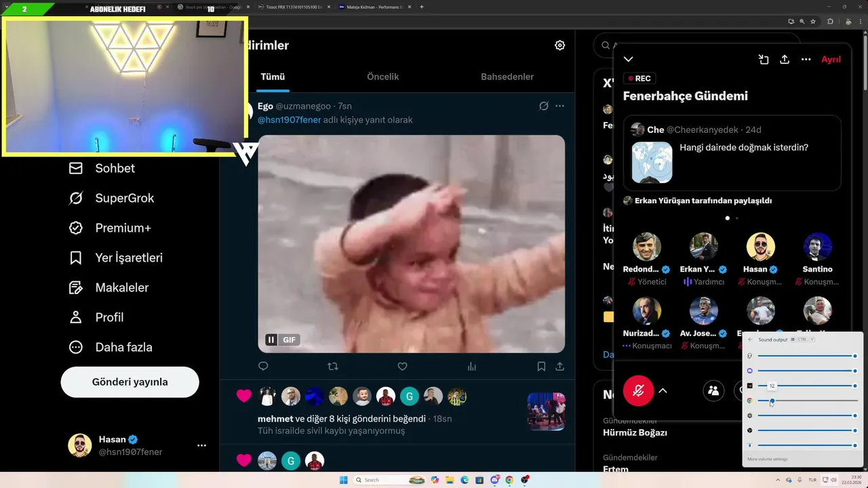This screenshot has height=488, width=868.
Task: Select Av. Jose... speaker avatar
Action: click(x=704, y=311)
